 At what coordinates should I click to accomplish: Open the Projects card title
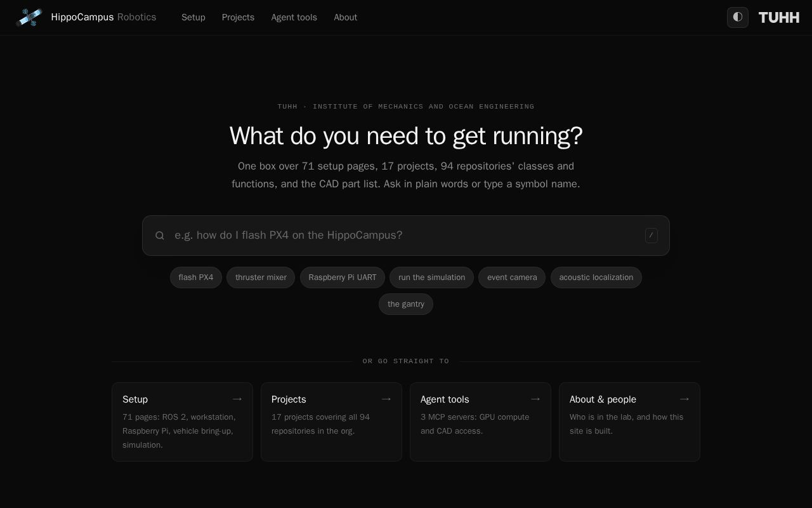click(x=289, y=399)
